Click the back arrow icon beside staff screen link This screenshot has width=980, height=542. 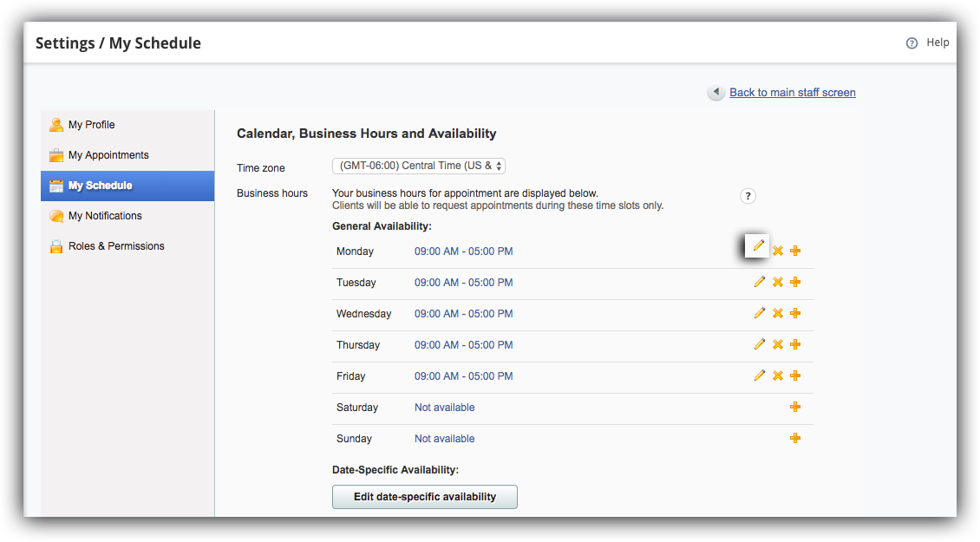click(x=715, y=92)
